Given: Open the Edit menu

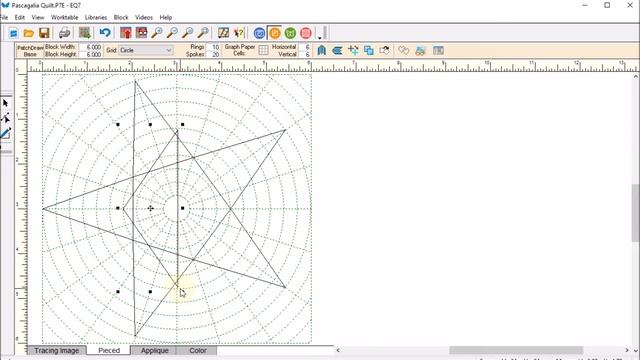Looking at the screenshot, I should click(x=20, y=18).
